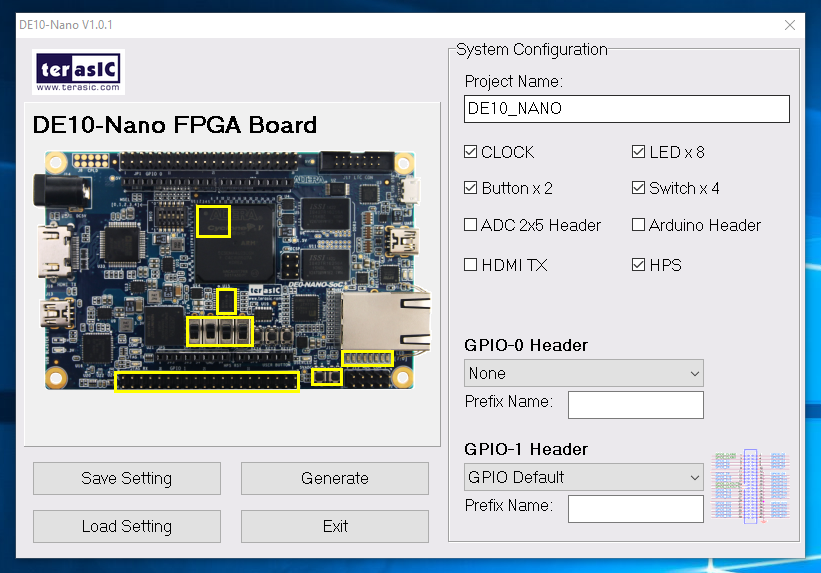Click the DE10-Nano FPGA Board heading
Image resolution: width=821 pixels, height=573 pixels.
click(175, 125)
